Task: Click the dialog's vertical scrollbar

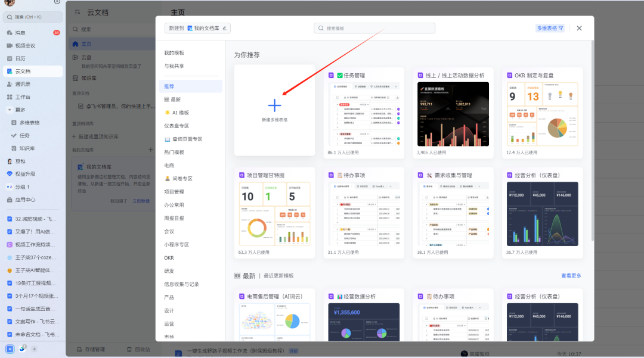Action: 592,139
